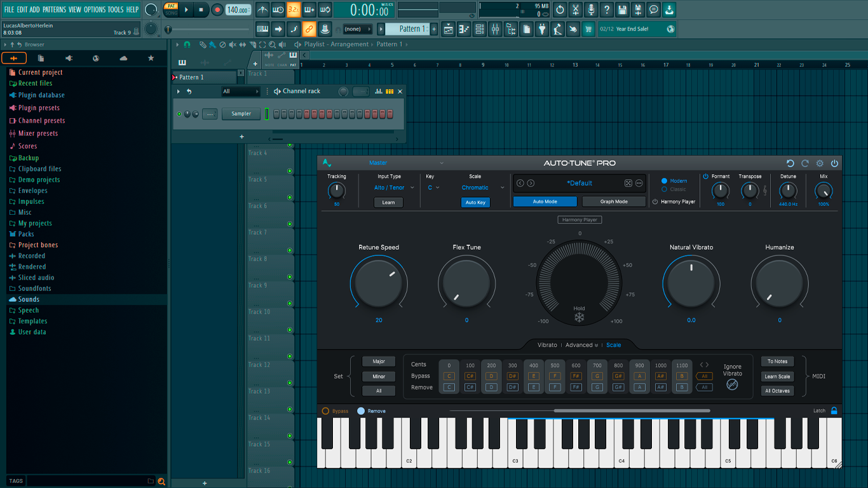Click the Graph Mode button
Viewport: 868px width, 488px height.
tap(614, 201)
